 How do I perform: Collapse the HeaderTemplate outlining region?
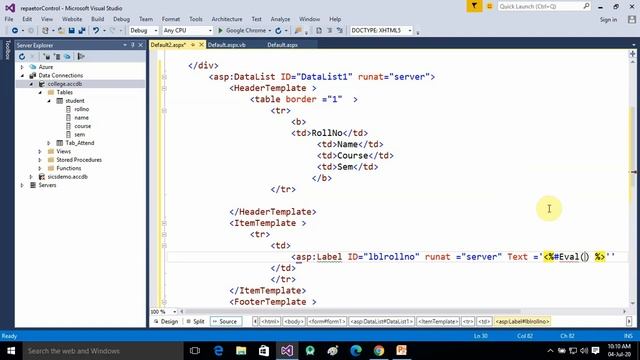pyautogui.click(x=164, y=88)
